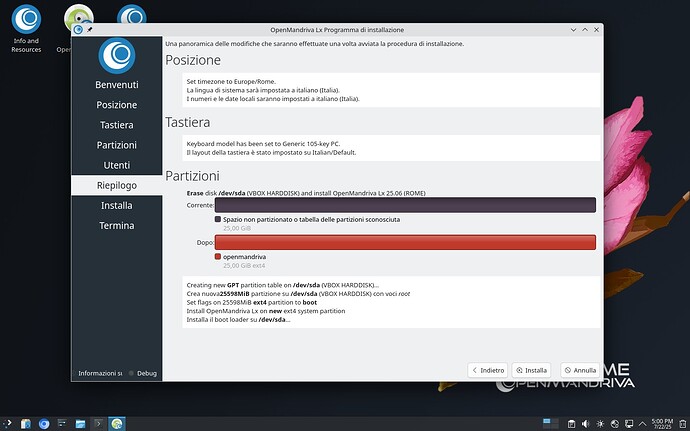Viewport: 690px width, 431px height.
Task: Select the Partizioni step in the sidebar
Action: pos(117,145)
